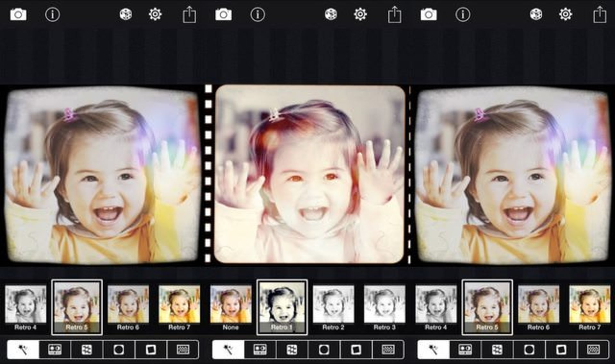Select the tilted square tab in the left screen
This screenshot has width=615, height=364.
tap(151, 350)
